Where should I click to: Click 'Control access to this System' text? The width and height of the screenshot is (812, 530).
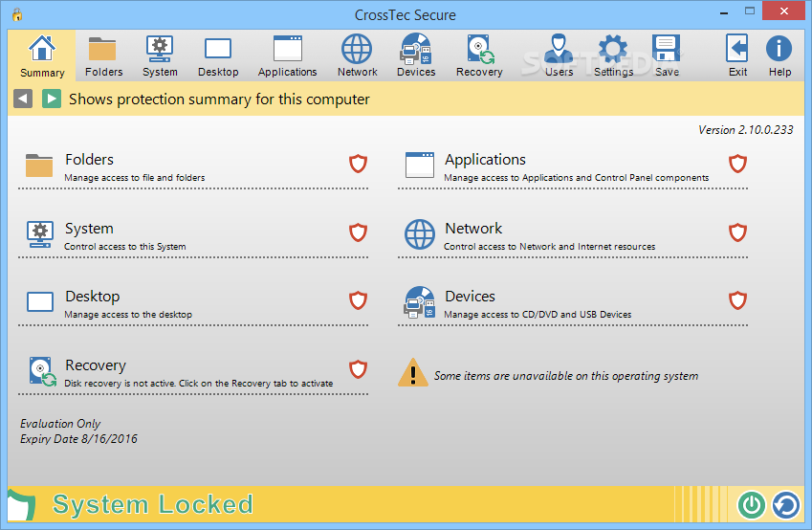[124, 247]
